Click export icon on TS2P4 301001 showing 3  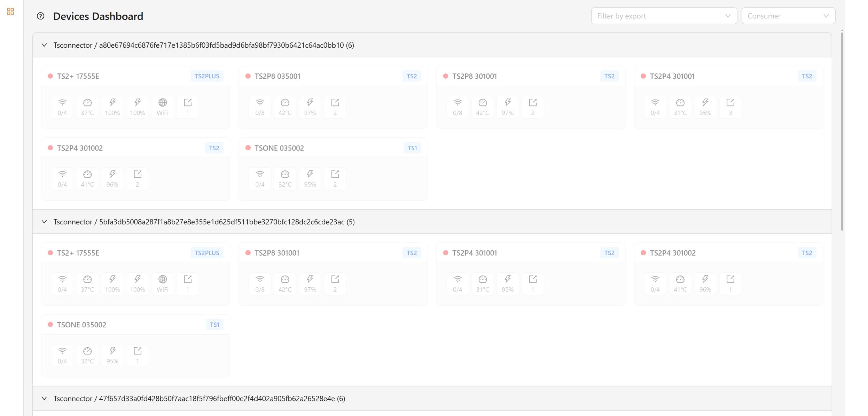click(x=730, y=107)
